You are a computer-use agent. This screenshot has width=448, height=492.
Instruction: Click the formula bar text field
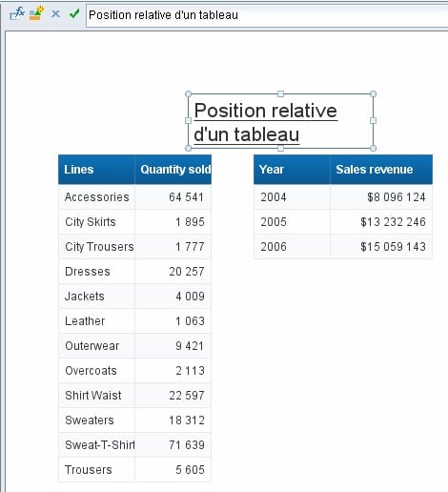267,15
